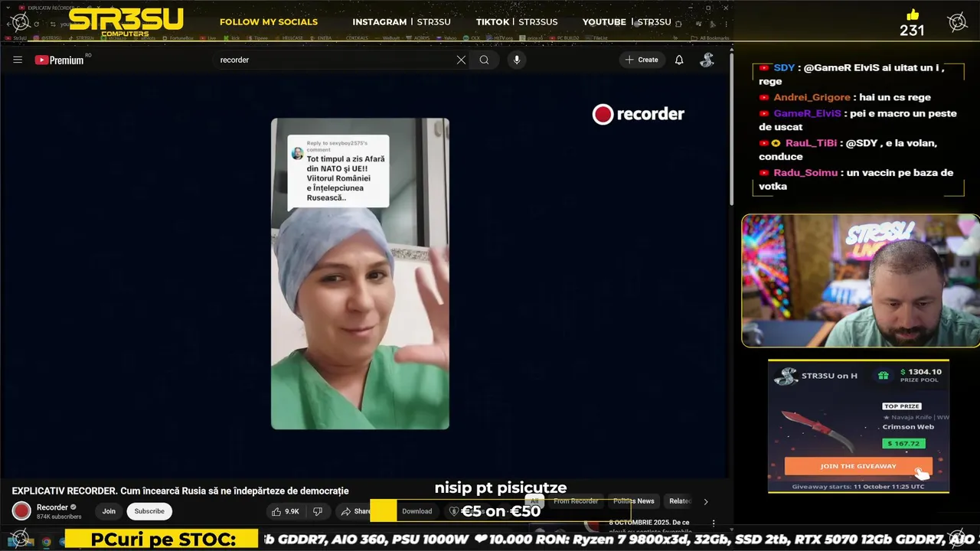Click chat username Radu_Soimu
The height and width of the screenshot is (551, 980).
click(x=805, y=173)
